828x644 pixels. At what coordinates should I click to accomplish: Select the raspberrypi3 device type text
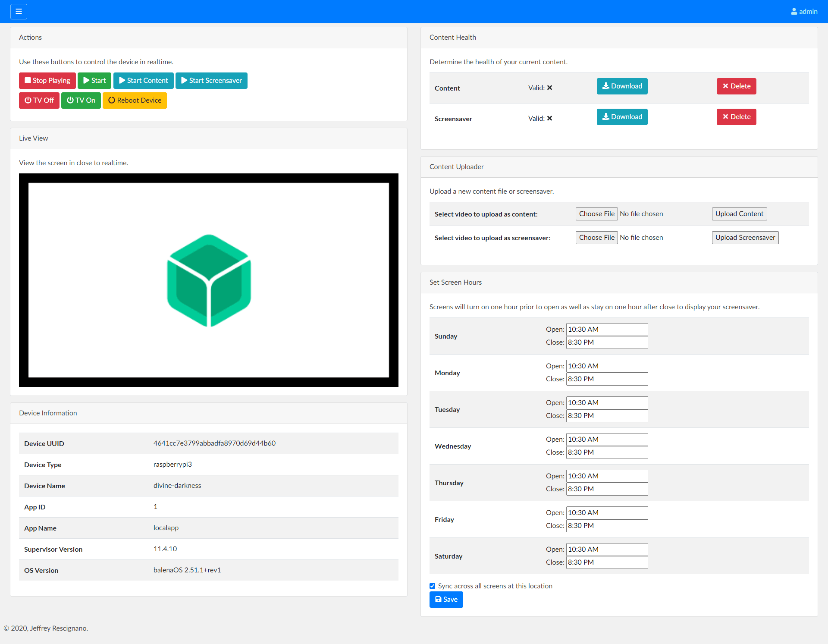[x=172, y=465]
